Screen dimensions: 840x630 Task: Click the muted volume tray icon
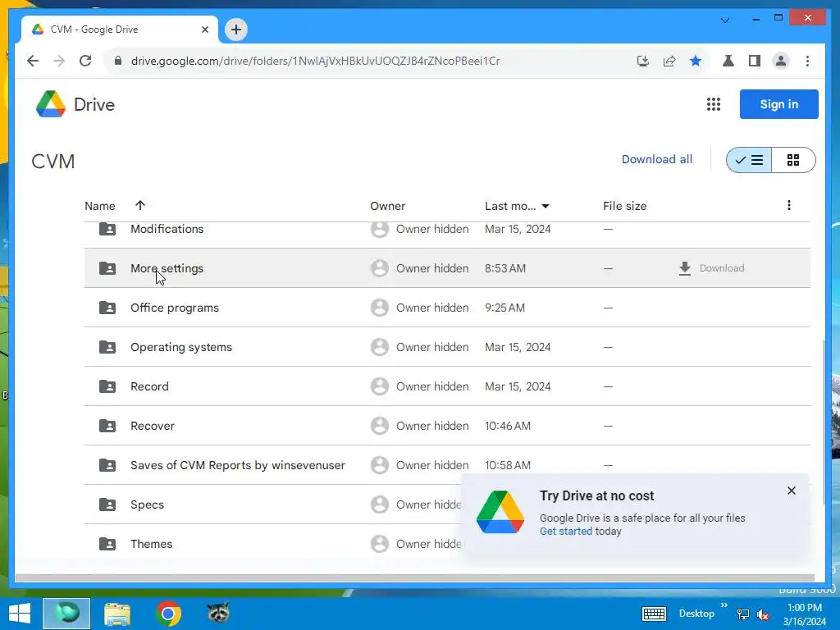click(x=762, y=614)
